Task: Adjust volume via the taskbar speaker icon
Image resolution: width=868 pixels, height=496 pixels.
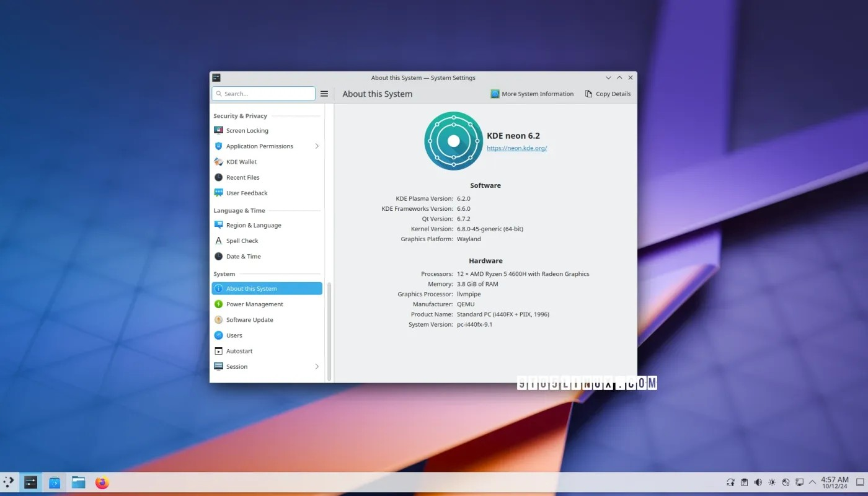Action: click(x=758, y=482)
